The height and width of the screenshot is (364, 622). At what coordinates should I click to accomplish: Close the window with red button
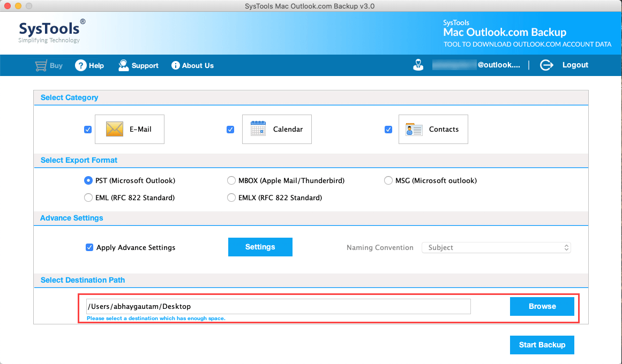click(8, 6)
